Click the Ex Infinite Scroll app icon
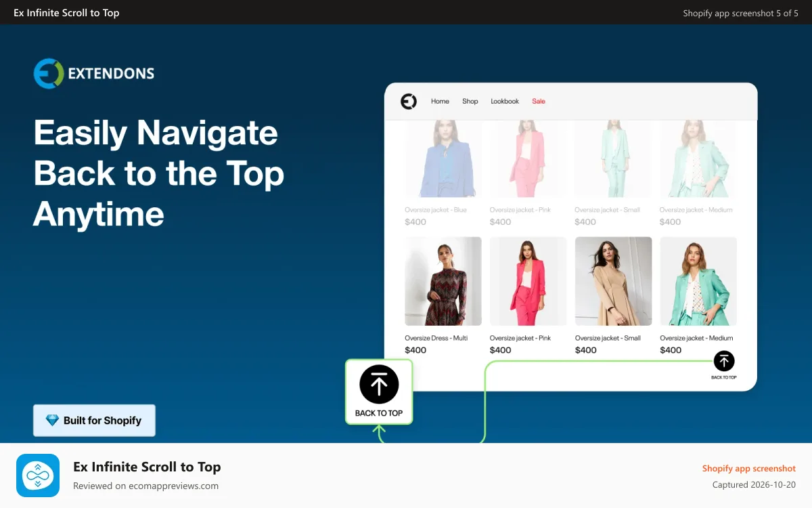 pos(38,475)
